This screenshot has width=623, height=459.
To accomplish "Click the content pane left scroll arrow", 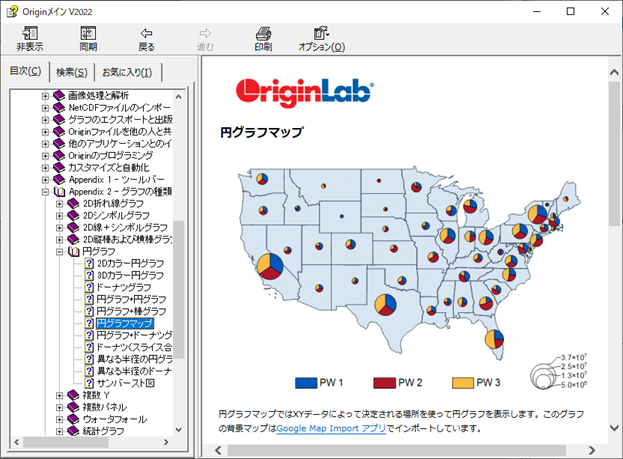I will (218, 450).
